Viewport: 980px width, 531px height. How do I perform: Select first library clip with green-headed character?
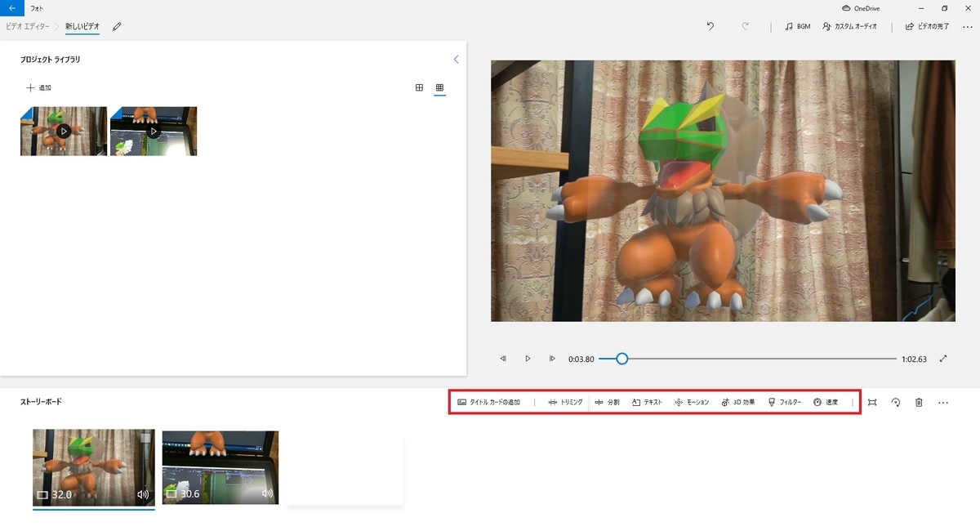pyautogui.click(x=64, y=131)
